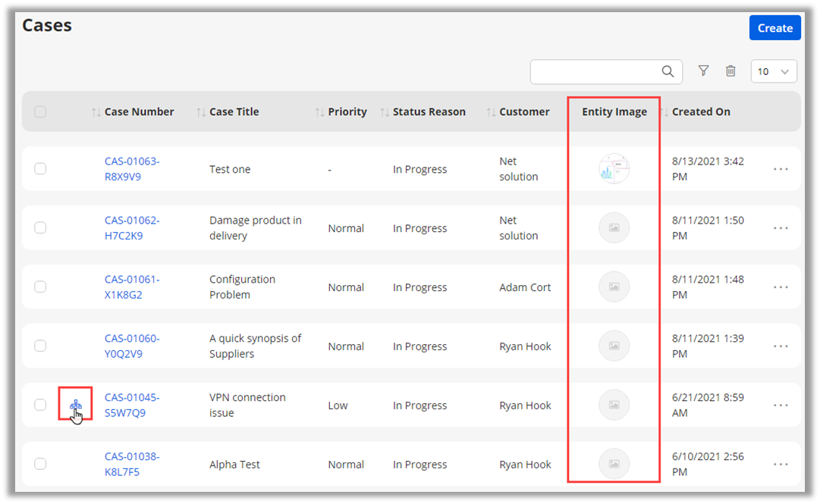Click the trash delete icon
The image size is (820, 504).
click(x=730, y=71)
